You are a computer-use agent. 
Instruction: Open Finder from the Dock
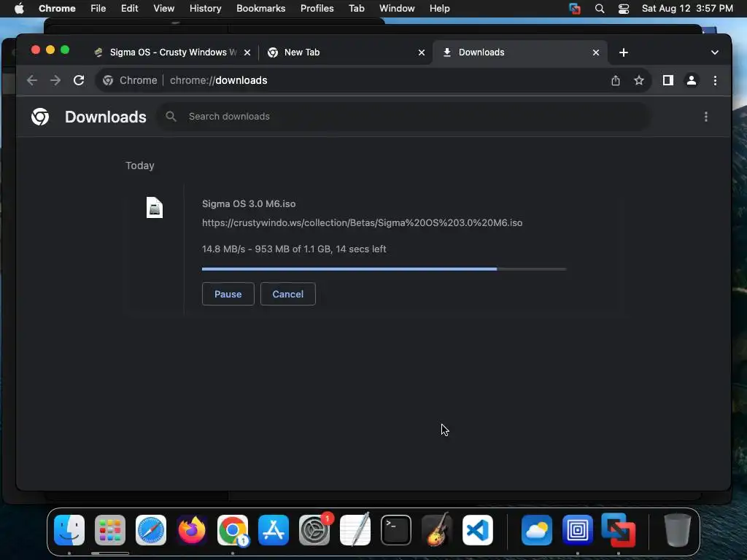(x=69, y=530)
